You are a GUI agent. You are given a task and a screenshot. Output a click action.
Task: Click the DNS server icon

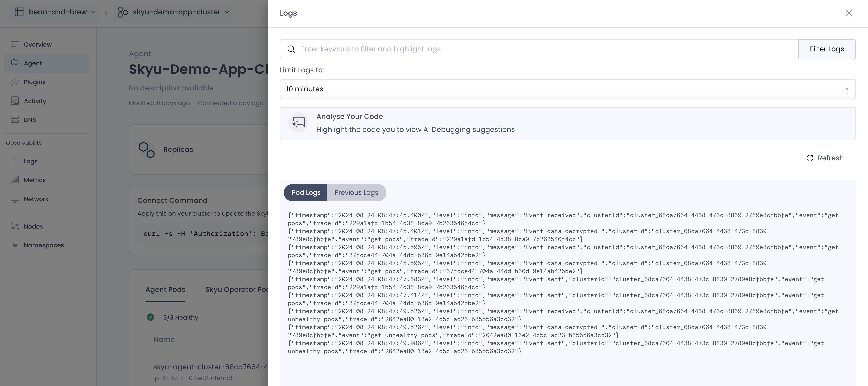pyautogui.click(x=15, y=119)
